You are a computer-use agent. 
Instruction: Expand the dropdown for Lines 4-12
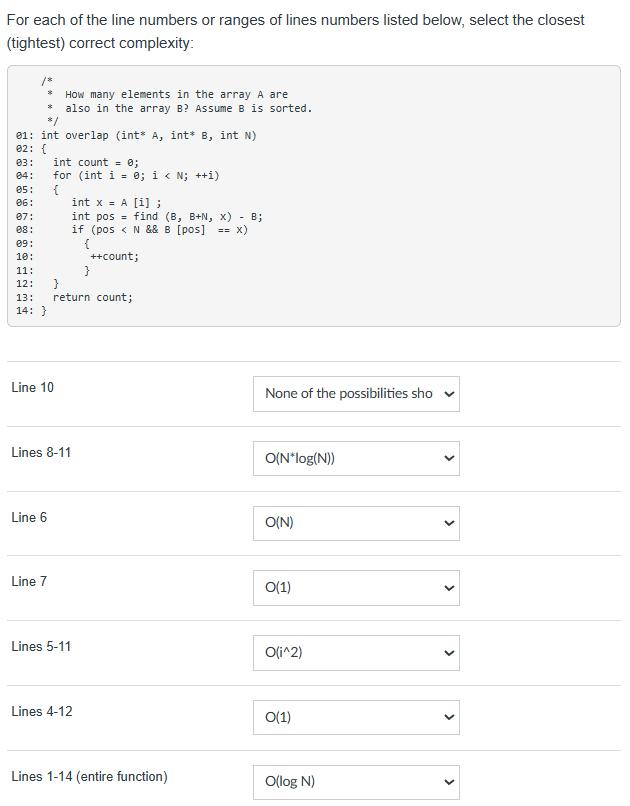tap(358, 717)
